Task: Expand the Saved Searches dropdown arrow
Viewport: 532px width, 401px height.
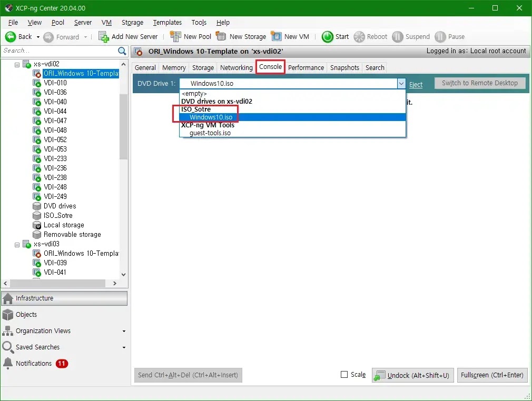Action: click(x=124, y=347)
